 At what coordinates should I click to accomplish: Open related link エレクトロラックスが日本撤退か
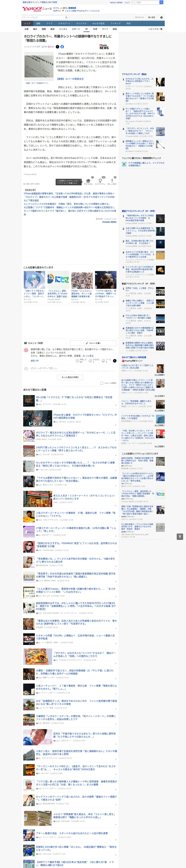66,204
